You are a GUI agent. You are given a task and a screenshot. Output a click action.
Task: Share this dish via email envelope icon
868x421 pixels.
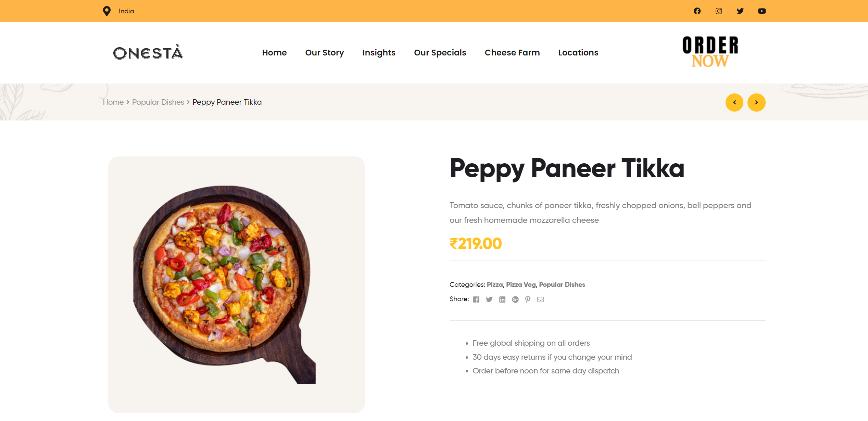[x=540, y=299]
